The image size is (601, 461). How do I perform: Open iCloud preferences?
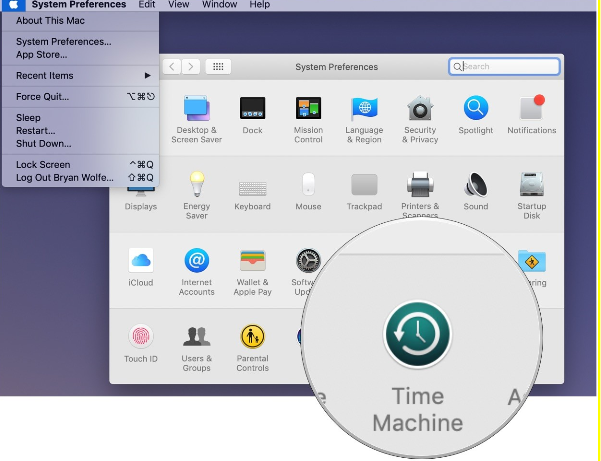(x=141, y=267)
